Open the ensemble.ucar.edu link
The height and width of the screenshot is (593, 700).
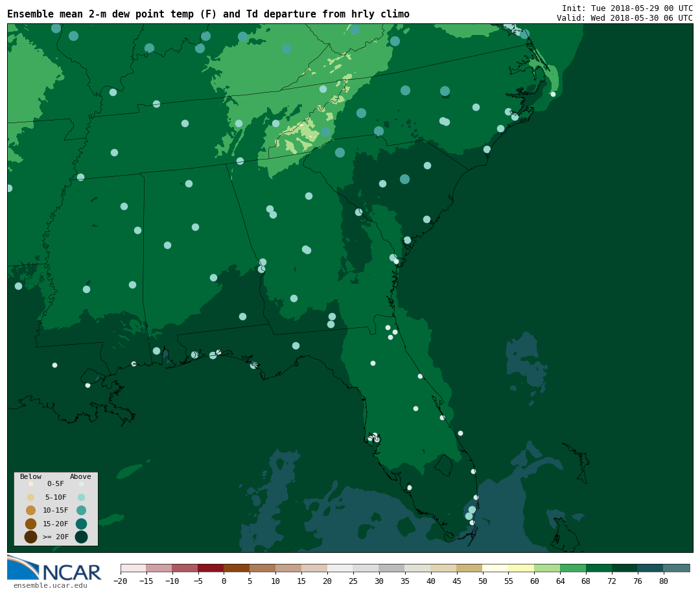pos(50,585)
